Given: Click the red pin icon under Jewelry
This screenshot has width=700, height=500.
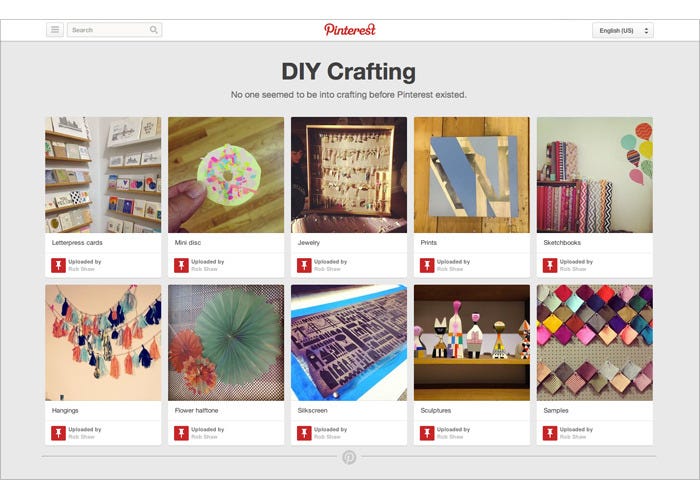Looking at the screenshot, I should pyautogui.click(x=304, y=265).
